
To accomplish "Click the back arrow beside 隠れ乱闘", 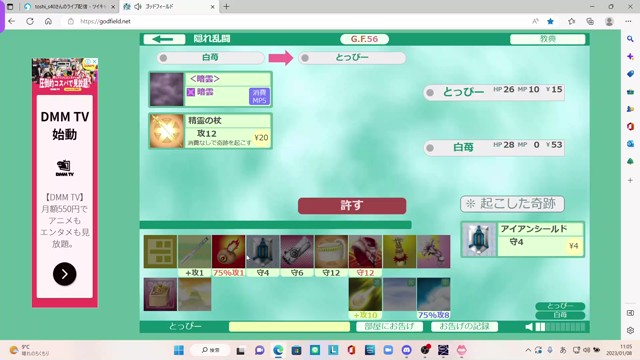I will pos(164,39).
